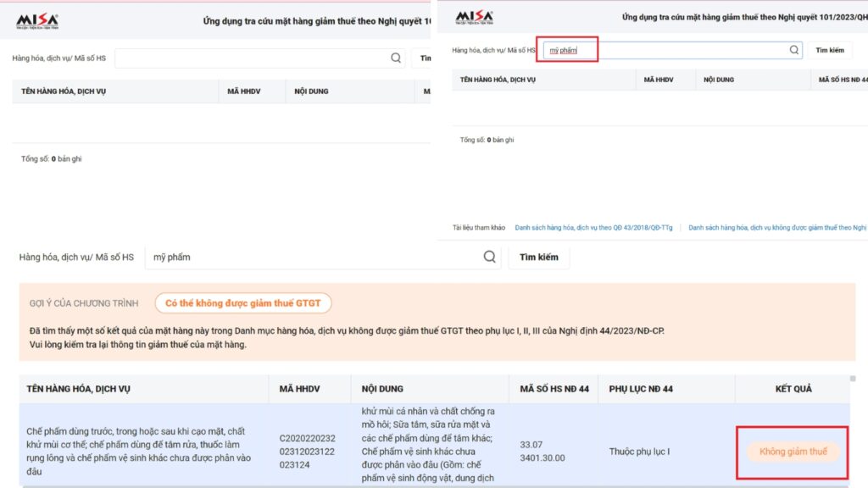The image size is (868, 488).
Task: Click the 'Không giảm thuế' result badge
Action: pyautogui.click(x=793, y=452)
